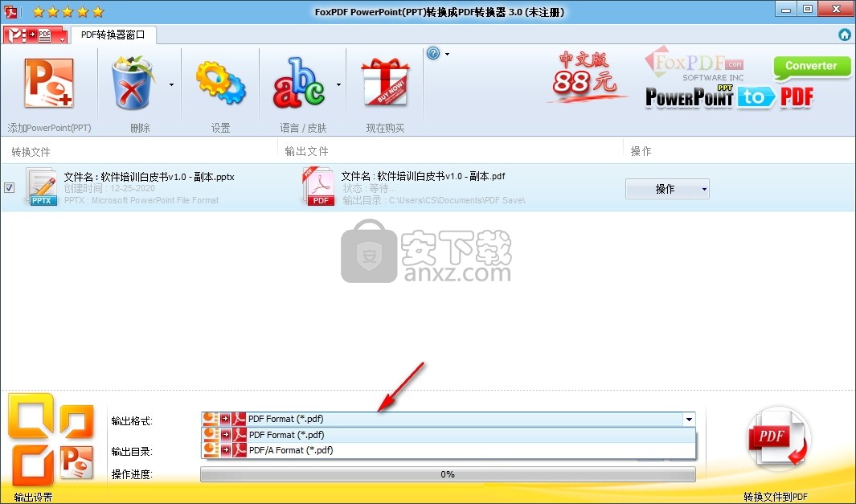Click the PowerPoint to PDF logo
Image resolution: width=856 pixels, height=504 pixels.
point(730,96)
